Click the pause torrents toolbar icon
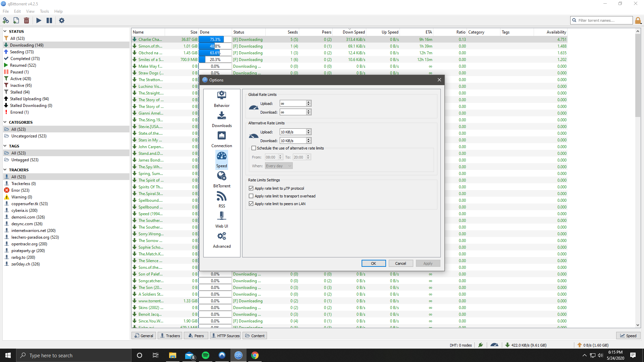The width and height of the screenshot is (644, 362). pos(49,20)
